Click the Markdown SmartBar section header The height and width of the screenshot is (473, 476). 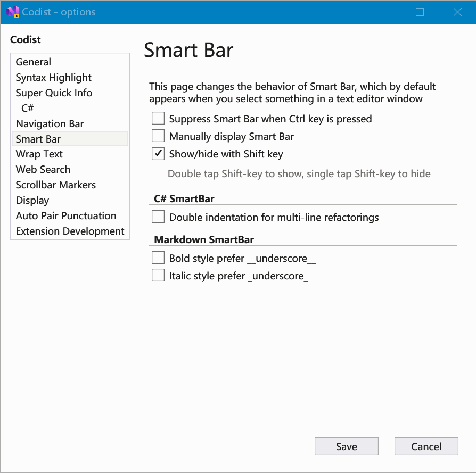pyautogui.click(x=204, y=239)
